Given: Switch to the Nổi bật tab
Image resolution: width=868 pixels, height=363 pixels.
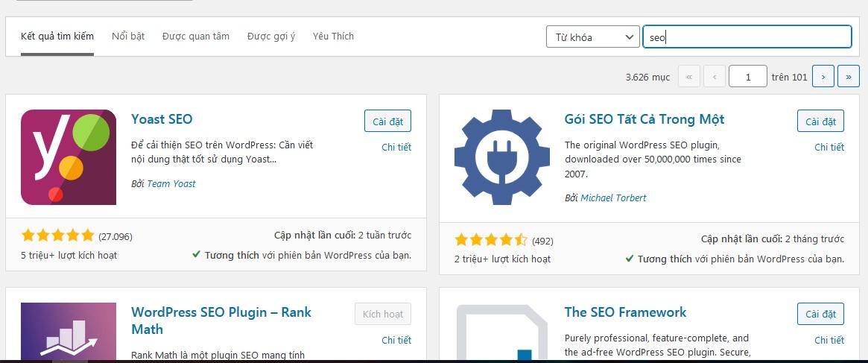Looking at the screenshot, I should 128,36.
